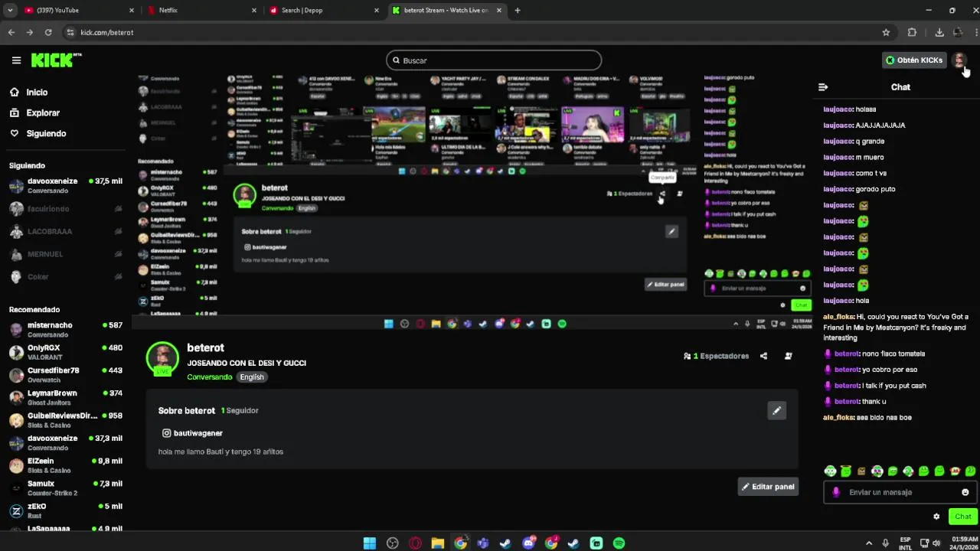
Task: Click the 1 Seguidor count text
Action: click(x=240, y=411)
